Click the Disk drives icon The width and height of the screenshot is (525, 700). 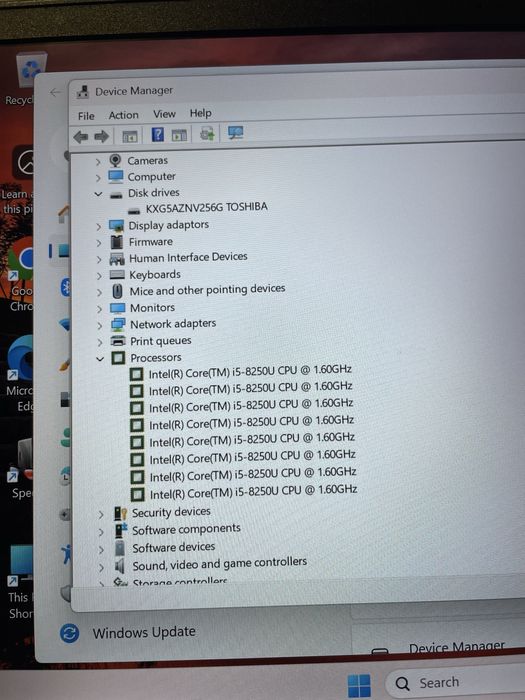pyautogui.click(x=117, y=195)
